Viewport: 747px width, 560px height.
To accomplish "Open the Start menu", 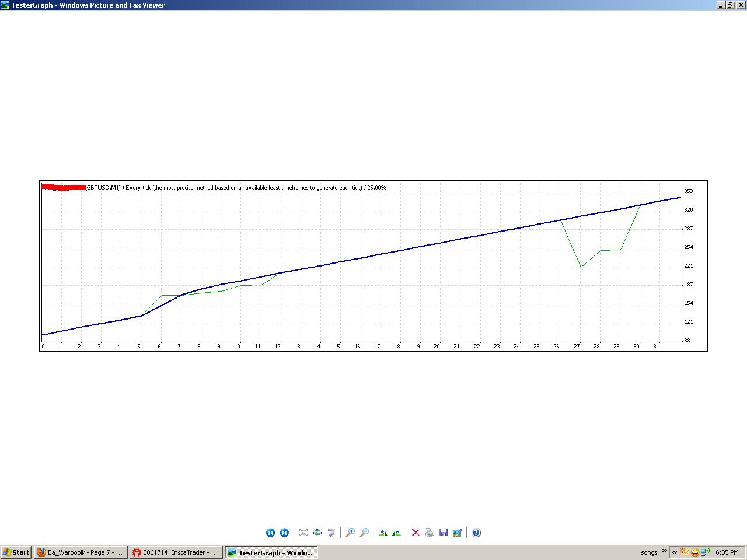I will click(x=16, y=552).
